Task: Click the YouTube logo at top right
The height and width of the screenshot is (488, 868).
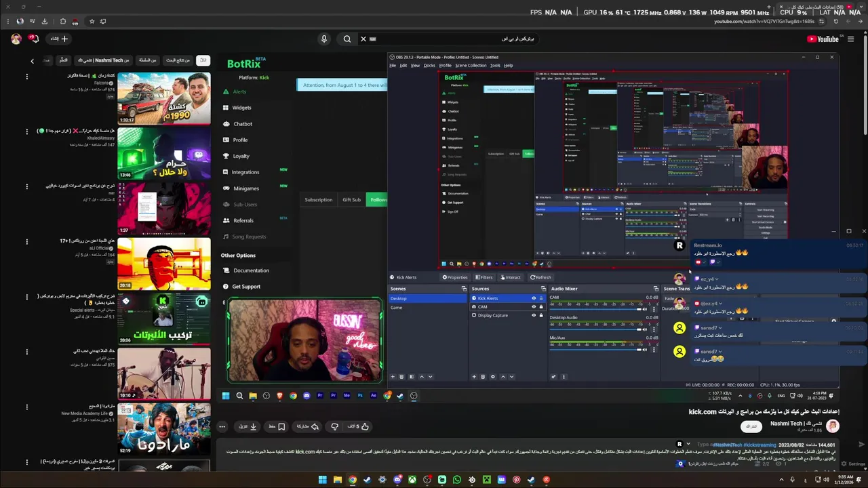Action: click(823, 39)
